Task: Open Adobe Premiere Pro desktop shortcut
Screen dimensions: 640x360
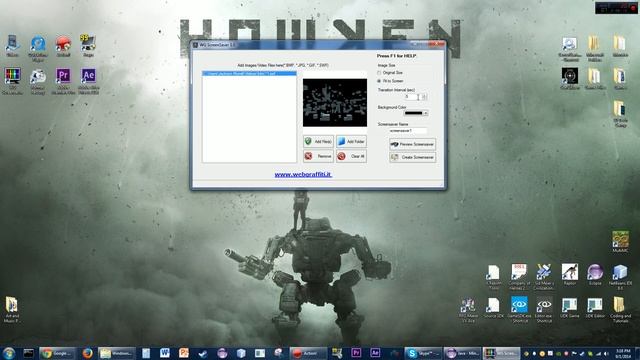Action: (63, 81)
